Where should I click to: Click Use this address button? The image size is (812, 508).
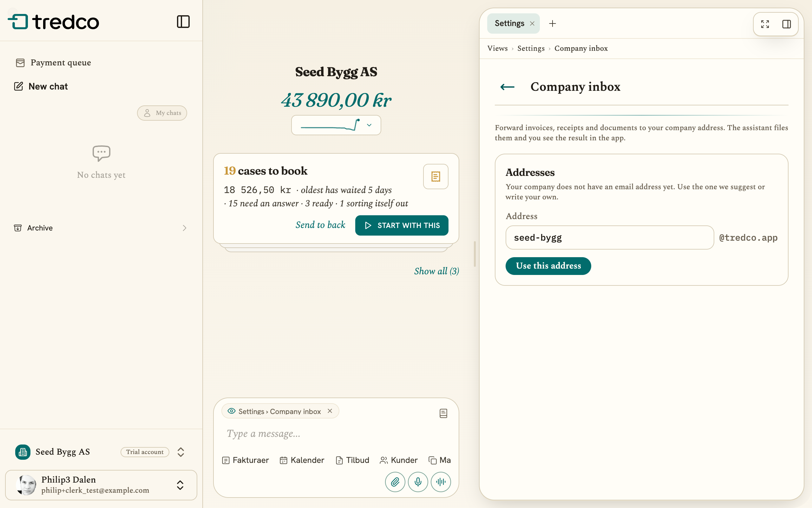548,266
